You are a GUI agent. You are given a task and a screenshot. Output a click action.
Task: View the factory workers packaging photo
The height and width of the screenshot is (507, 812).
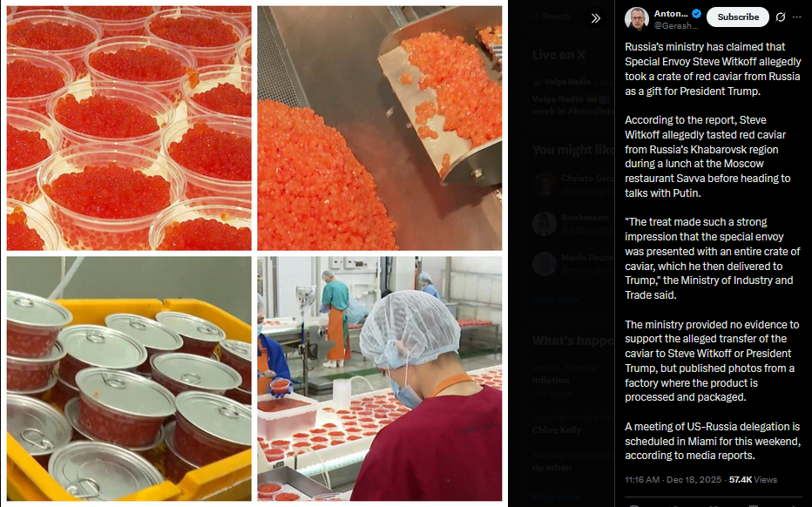coord(380,379)
